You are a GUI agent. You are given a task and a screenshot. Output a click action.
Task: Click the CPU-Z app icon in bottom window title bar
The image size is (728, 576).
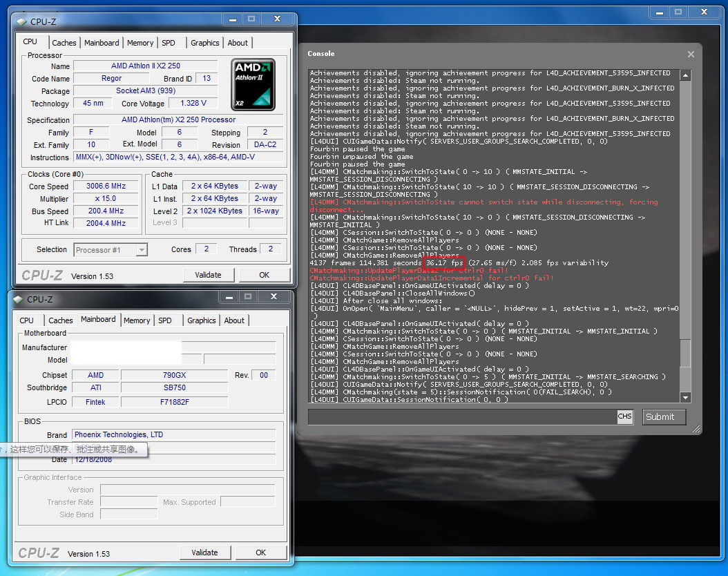pos(19,299)
